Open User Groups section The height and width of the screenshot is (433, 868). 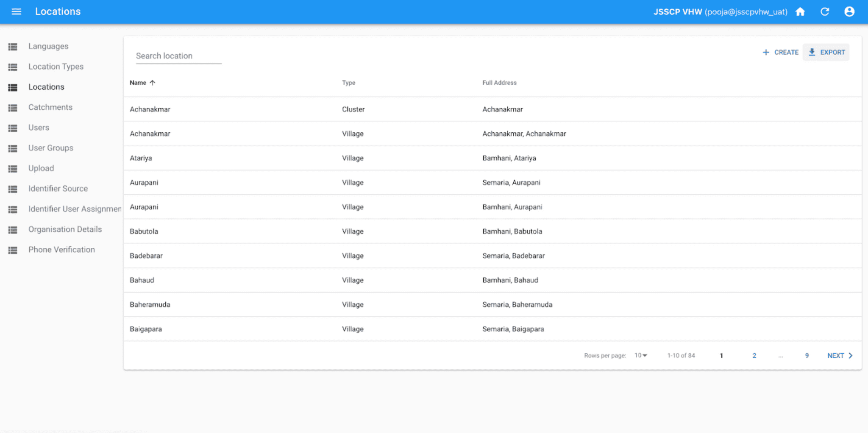[51, 148]
